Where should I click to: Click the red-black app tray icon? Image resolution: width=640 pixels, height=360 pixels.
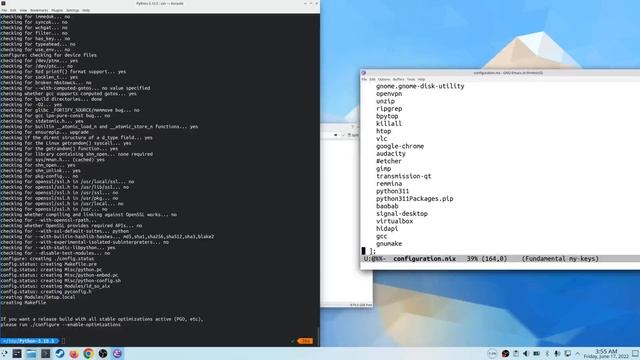click(x=505, y=353)
